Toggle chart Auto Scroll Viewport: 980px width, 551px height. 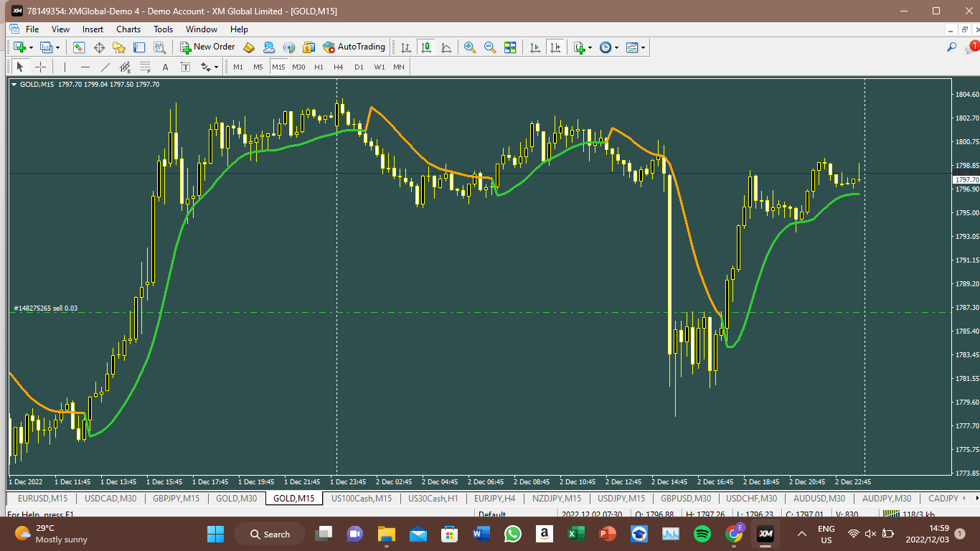tap(534, 47)
